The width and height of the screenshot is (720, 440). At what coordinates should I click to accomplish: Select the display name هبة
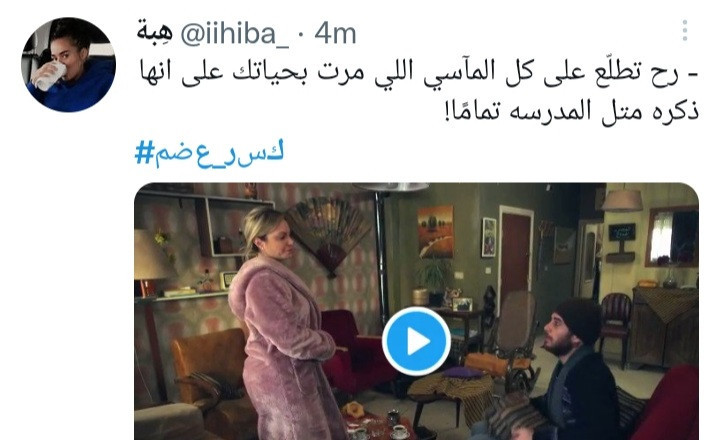pyautogui.click(x=155, y=32)
